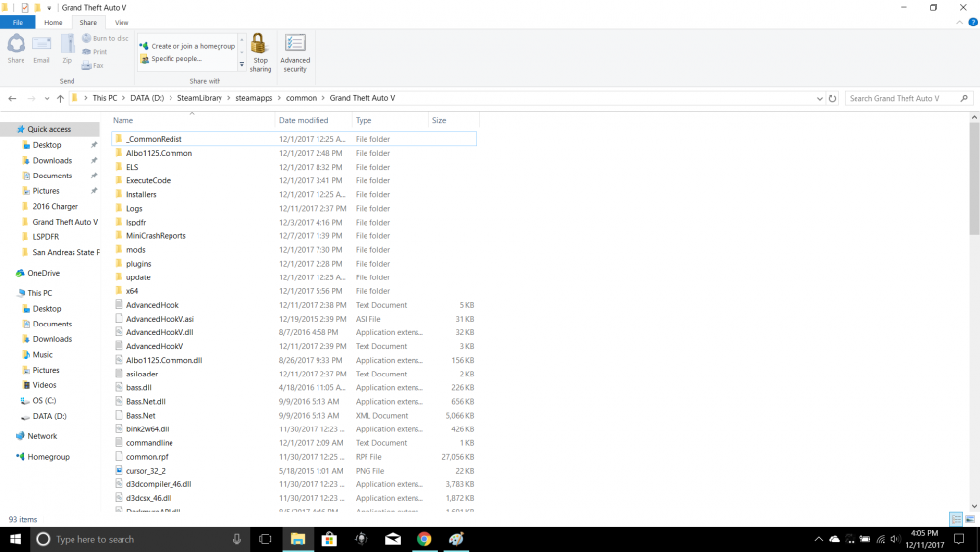Image resolution: width=980 pixels, height=552 pixels.
Task: Click the Share ribbon icon
Action: (17, 49)
